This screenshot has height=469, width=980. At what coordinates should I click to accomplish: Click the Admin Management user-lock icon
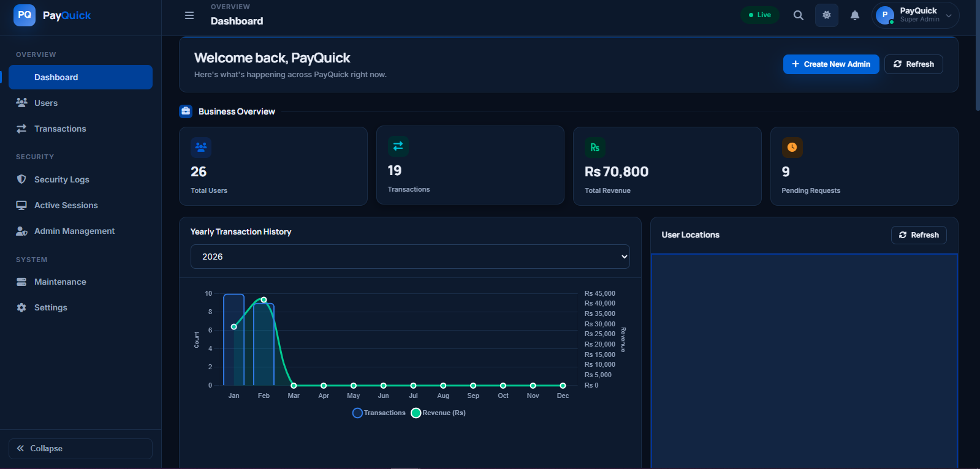(x=21, y=231)
